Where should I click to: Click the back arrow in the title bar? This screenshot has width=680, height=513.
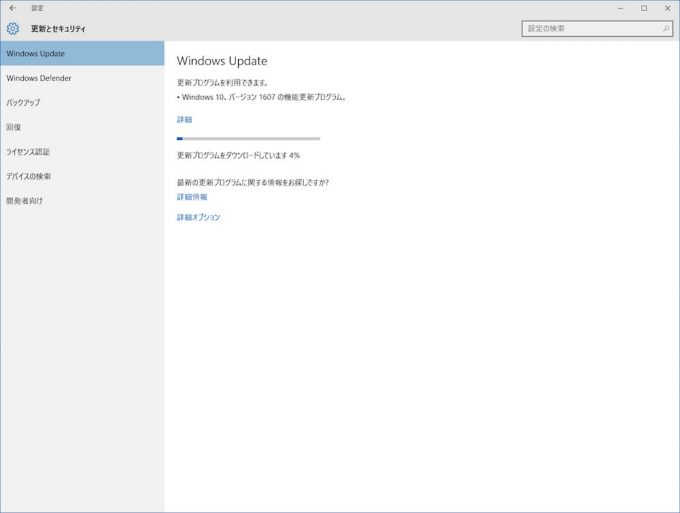pyautogui.click(x=13, y=8)
